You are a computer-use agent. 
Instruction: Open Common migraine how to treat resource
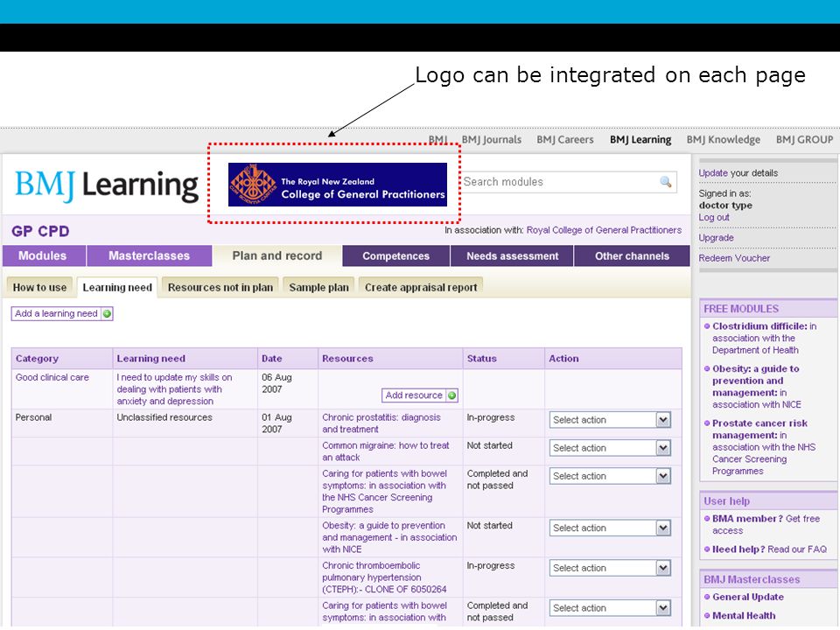386,451
